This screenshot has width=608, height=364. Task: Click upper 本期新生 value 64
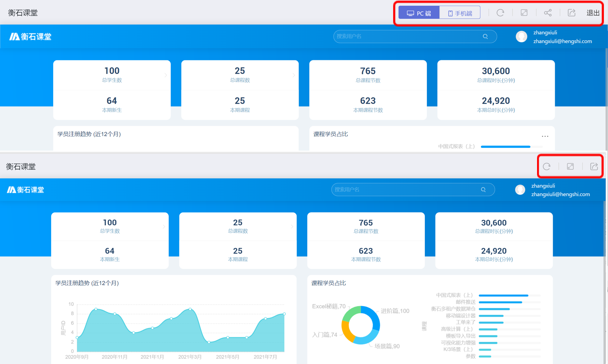112,101
